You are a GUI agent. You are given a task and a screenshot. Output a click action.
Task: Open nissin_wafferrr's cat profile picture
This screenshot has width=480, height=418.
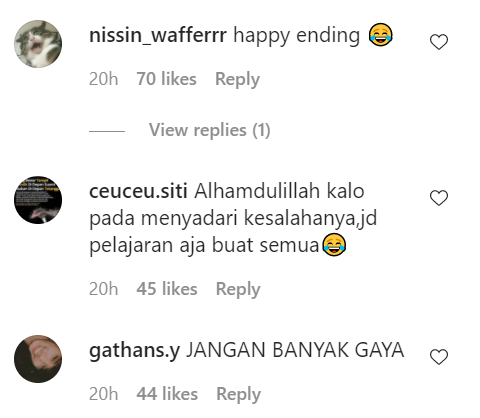[38, 44]
